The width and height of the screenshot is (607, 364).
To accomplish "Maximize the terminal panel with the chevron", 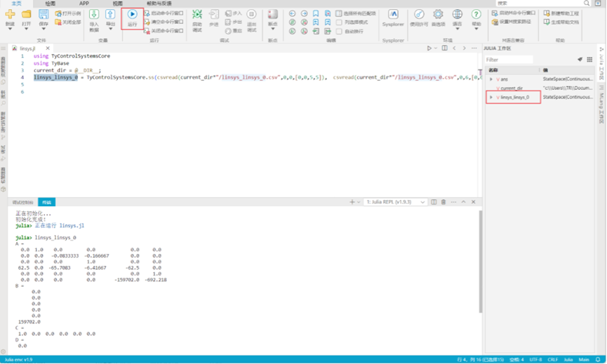I will pos(463,202).
